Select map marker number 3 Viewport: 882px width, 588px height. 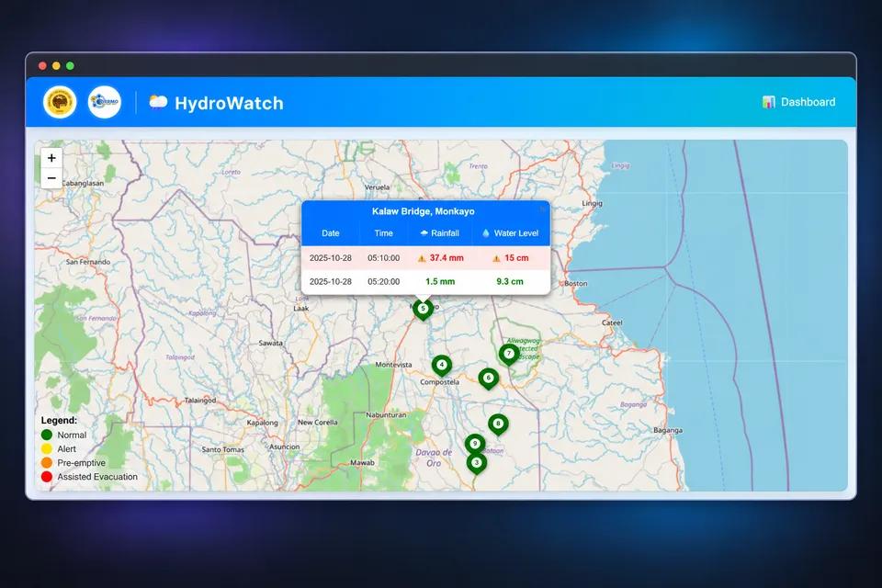pyautogui.click(x=477, y=464)
